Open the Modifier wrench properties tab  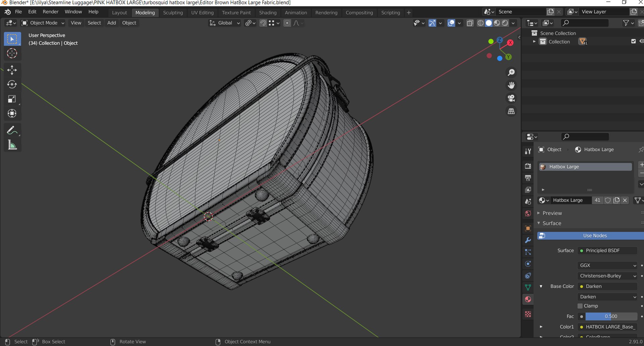click(528, 240)
